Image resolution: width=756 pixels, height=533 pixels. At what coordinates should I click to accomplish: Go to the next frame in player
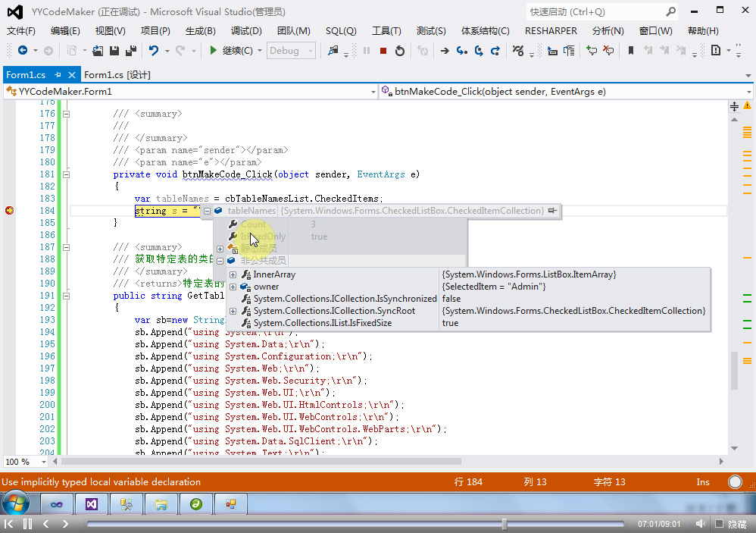(x=65, y=524)
